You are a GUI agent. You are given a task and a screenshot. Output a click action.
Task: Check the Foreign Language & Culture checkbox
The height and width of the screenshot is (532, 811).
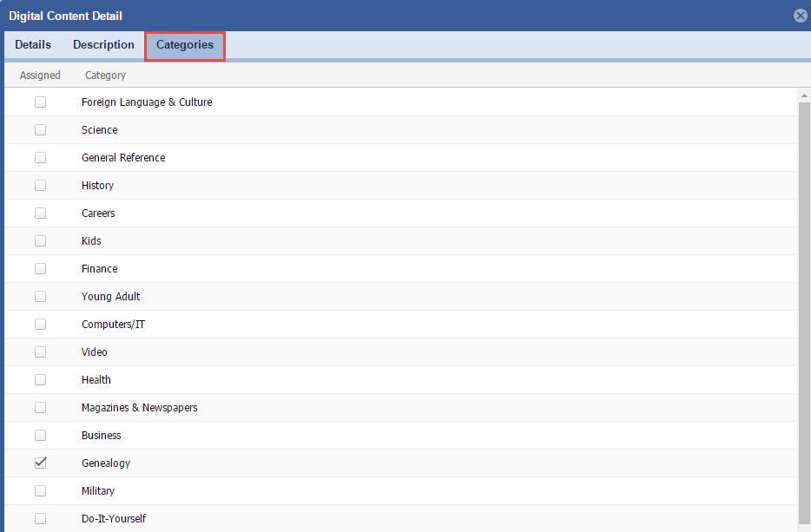coord(40,102)
